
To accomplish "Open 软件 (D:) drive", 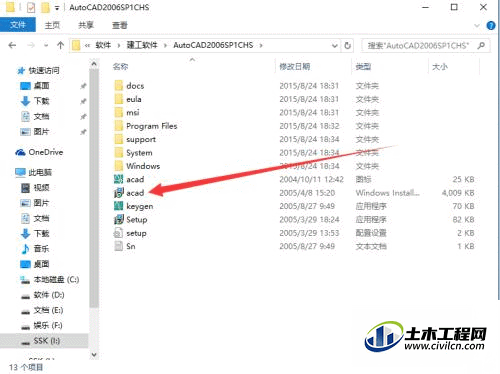I will (x=42, y=295).
